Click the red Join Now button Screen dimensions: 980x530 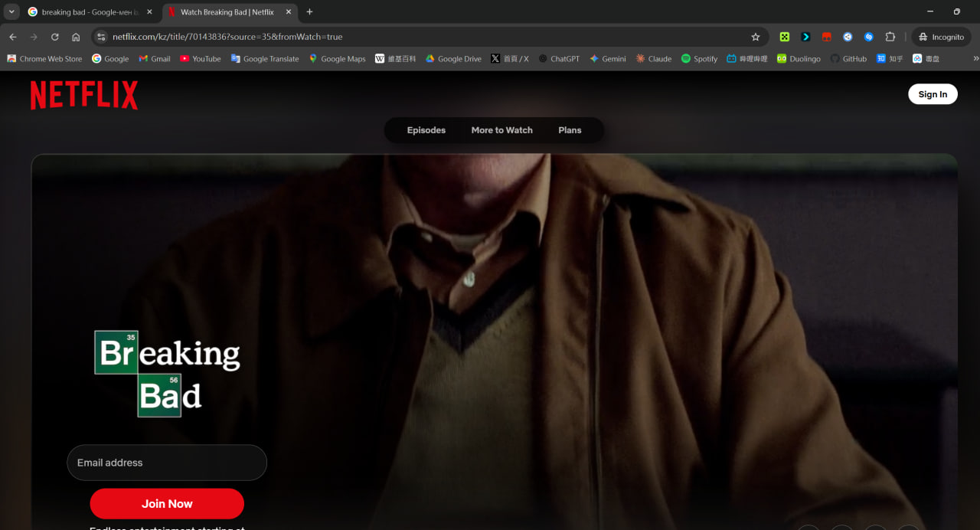click(x=167, y=504)
